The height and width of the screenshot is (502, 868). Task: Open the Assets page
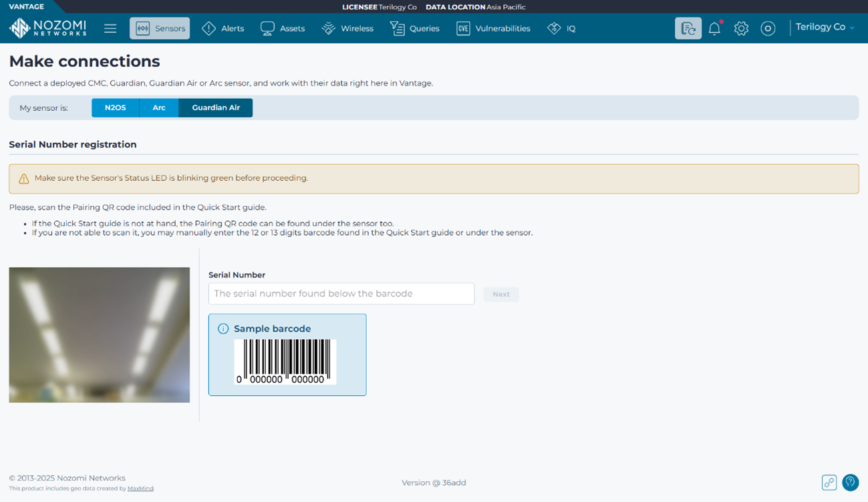click(283, 28)
